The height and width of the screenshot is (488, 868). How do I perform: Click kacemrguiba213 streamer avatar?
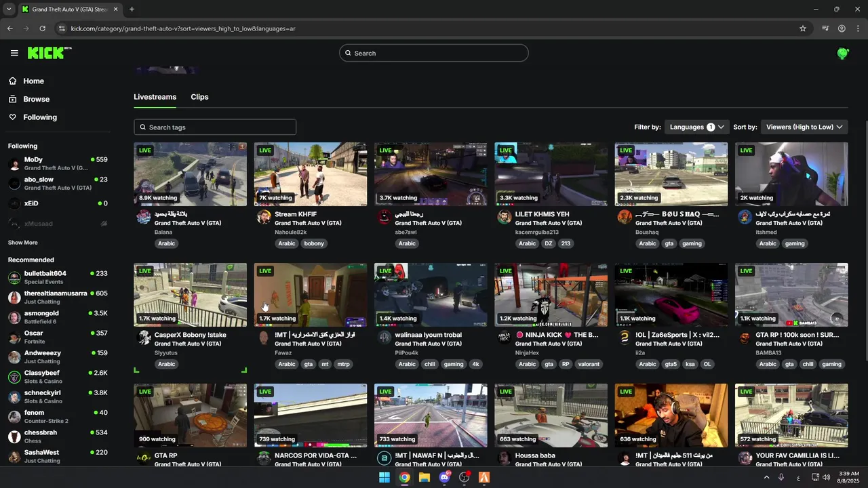(505, 216)
